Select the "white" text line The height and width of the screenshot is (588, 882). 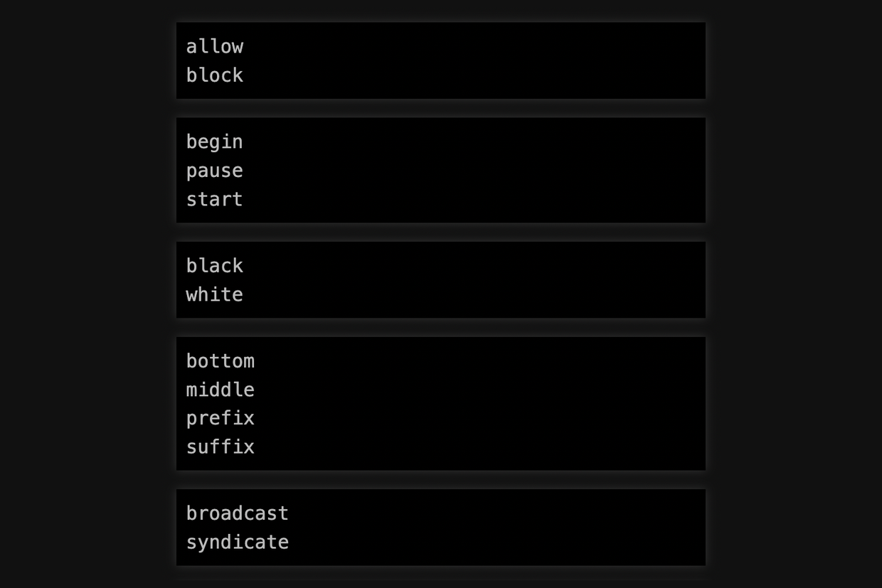(214, 294)
